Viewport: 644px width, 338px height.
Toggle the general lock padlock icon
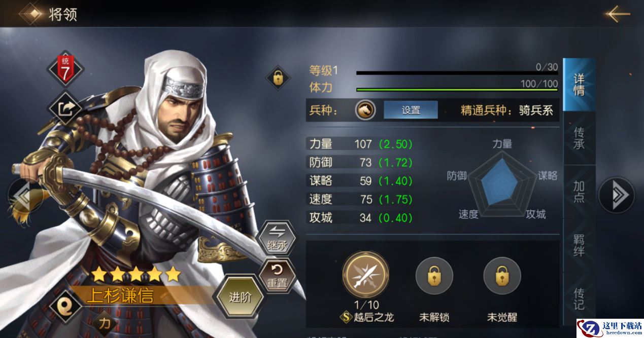[x=278, y=78]
